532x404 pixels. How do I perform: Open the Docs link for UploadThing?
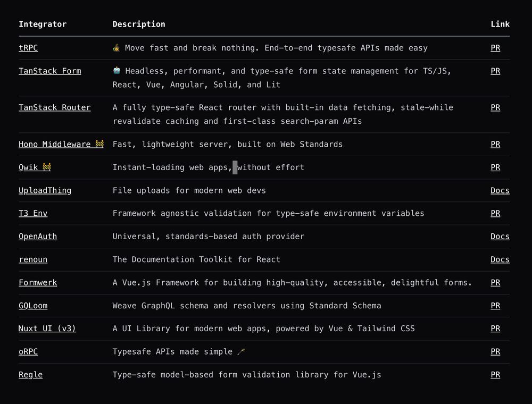point(500,190)
